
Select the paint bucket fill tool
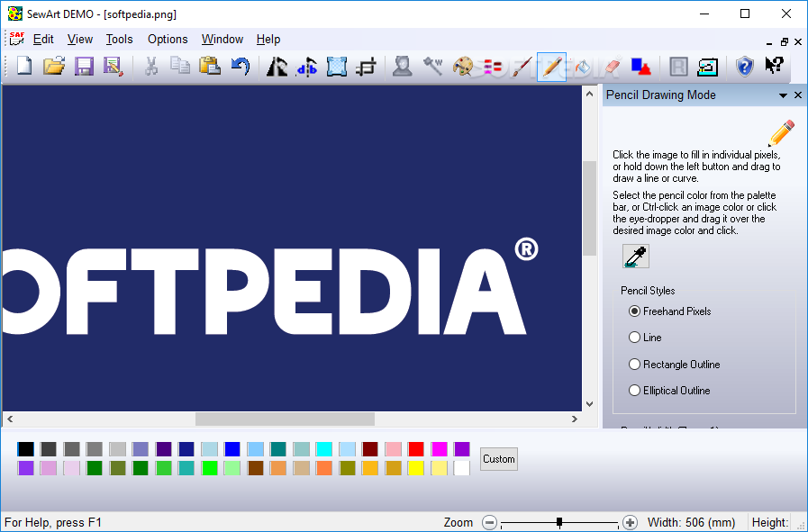582,67
